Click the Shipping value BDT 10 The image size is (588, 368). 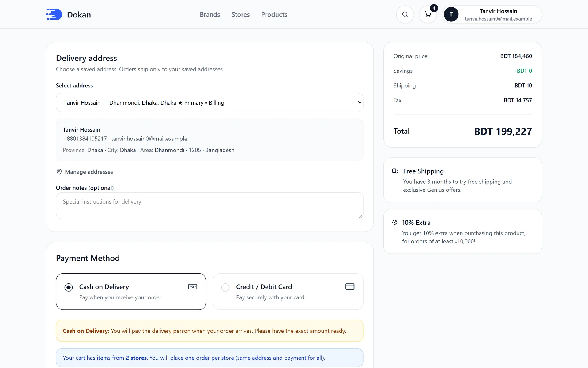(x=523, y=86)
